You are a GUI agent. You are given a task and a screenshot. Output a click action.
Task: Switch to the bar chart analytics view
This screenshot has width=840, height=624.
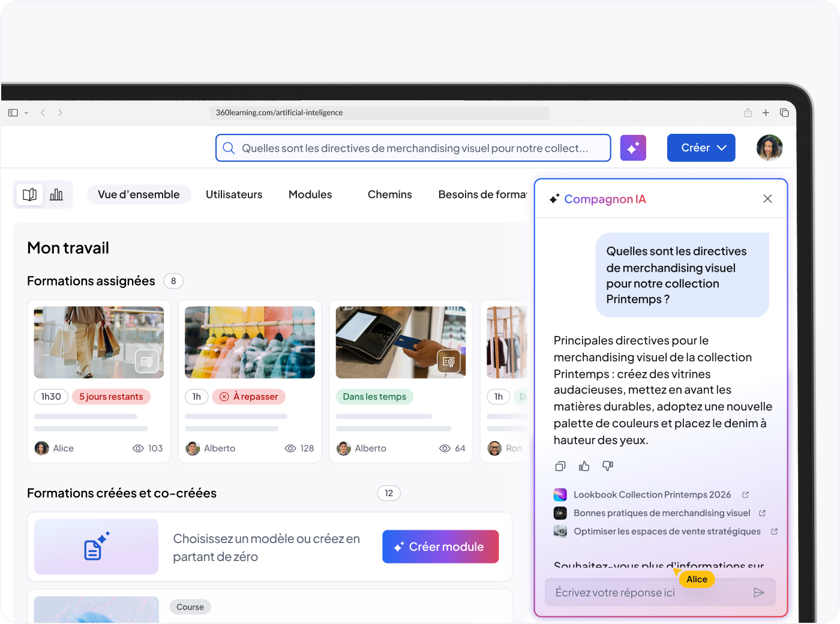[56, 194]
